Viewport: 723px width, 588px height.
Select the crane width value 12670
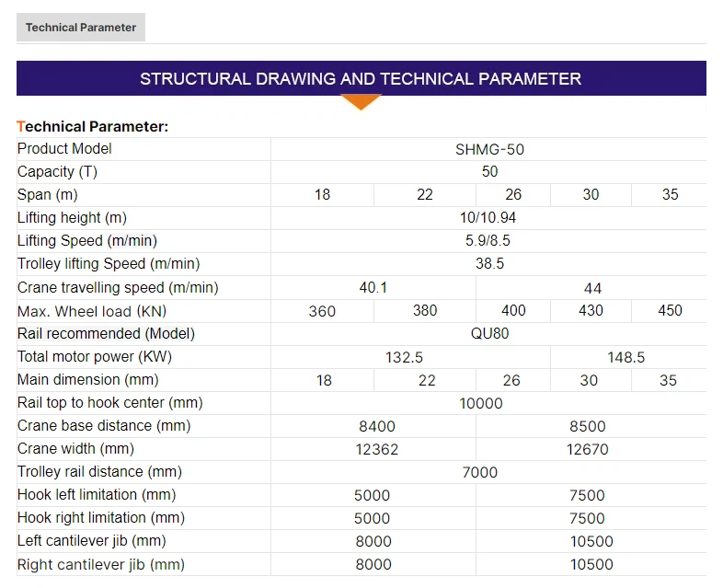pos(587,450)
